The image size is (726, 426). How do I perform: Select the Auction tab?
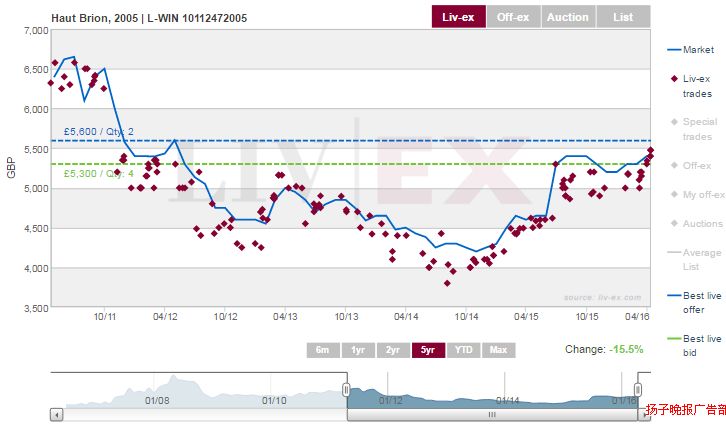pos(568,17)
